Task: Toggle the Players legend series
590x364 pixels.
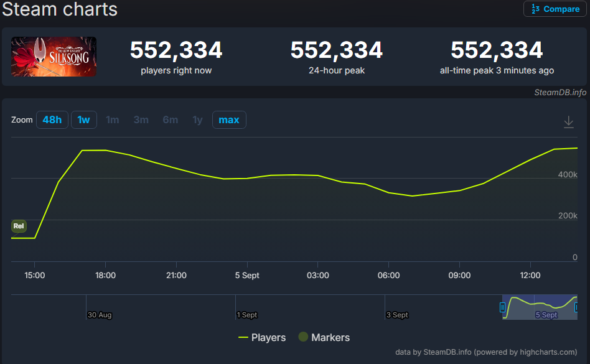Action: [x=262, y=337]
